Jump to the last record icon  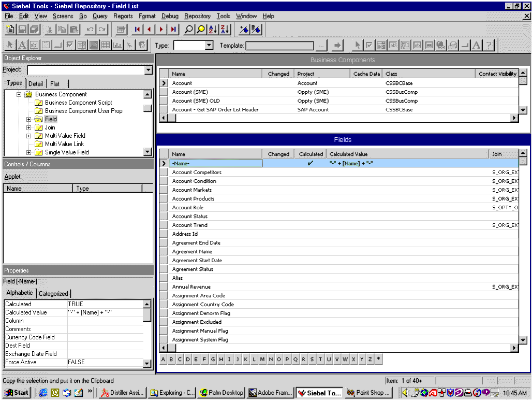pyautogui.click(x=173, y=30)
